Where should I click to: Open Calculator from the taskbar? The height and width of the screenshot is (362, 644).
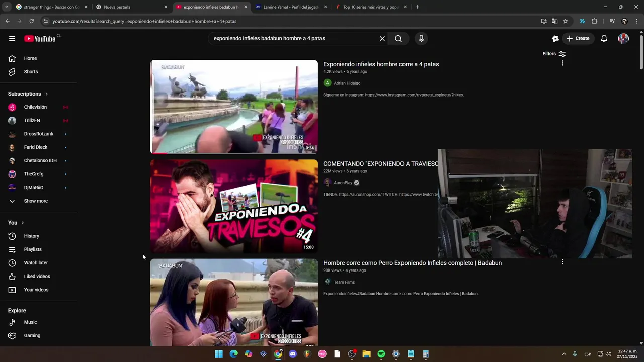point(426,354)
